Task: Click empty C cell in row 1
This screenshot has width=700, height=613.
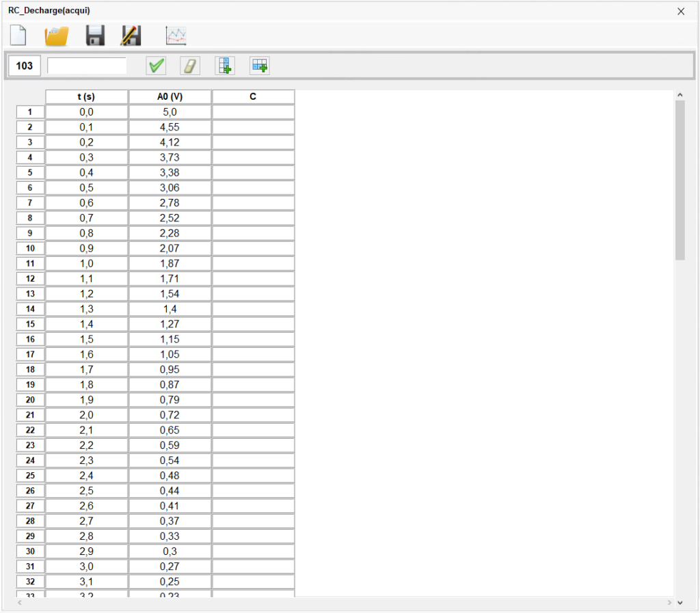Action: [253, 112]
